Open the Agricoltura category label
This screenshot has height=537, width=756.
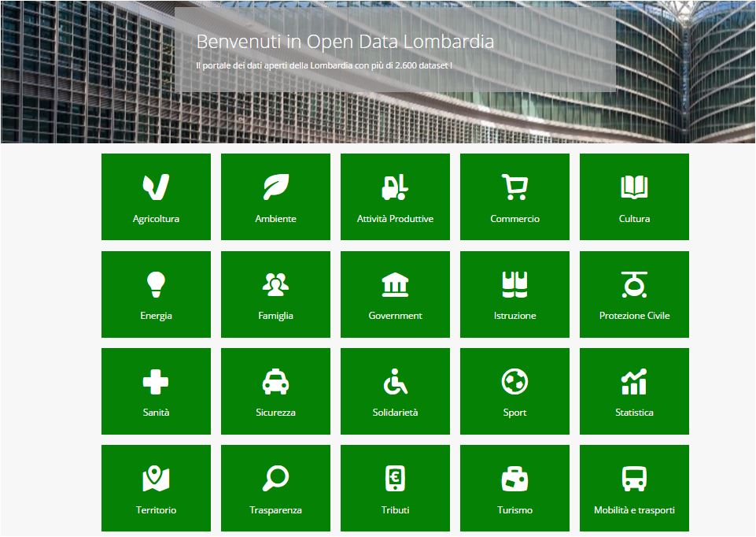pyautogui.click(x=156, y=219)
